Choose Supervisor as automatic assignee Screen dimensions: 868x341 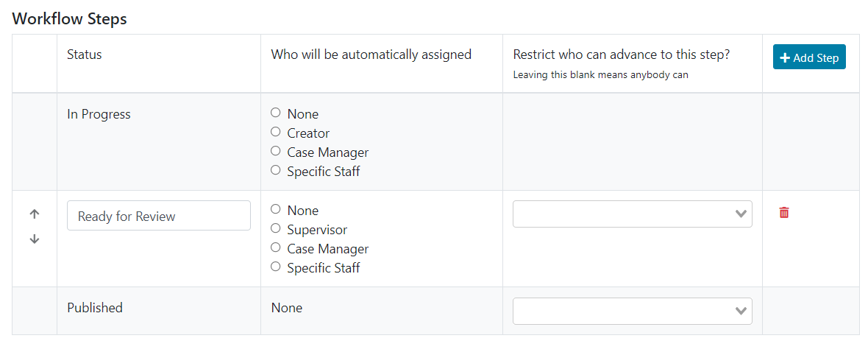tap(276, 229)
